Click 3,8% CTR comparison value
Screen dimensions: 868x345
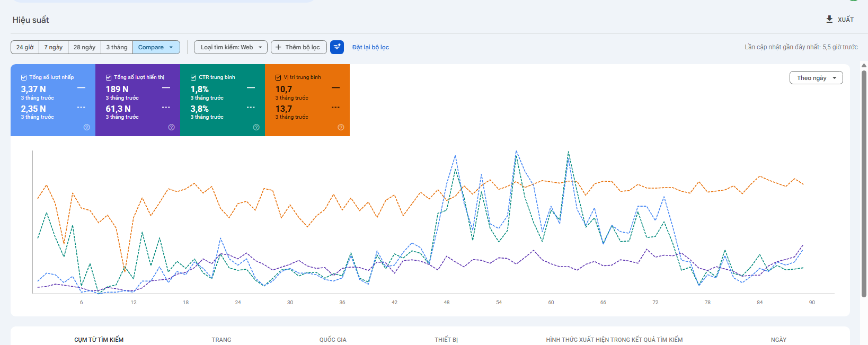tap(200, 109)
